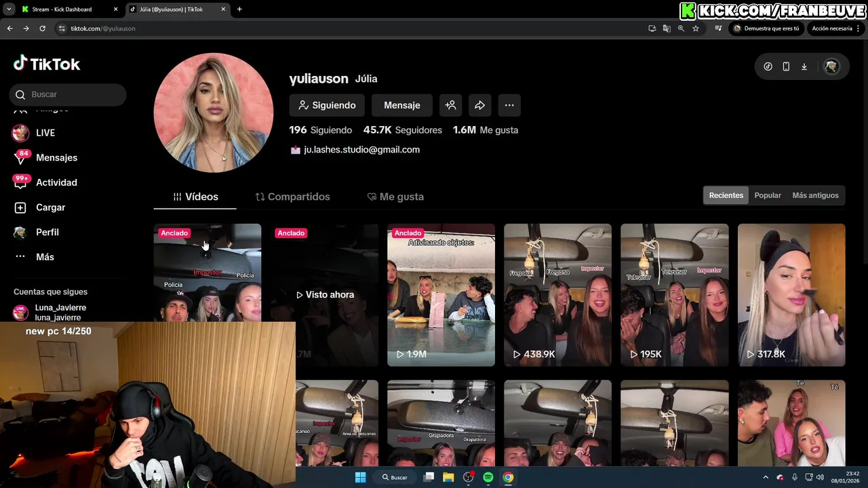Open Chrome three-dots menu
The height and width of the screenshot is (488, 868).
pyautogui.click(x=859, y=28)
